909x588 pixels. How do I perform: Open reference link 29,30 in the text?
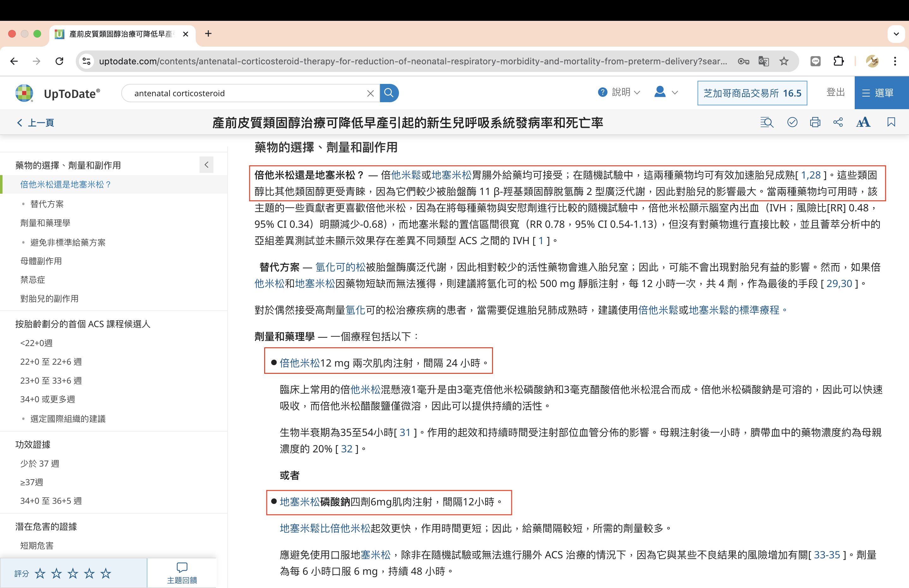point(839,283)
